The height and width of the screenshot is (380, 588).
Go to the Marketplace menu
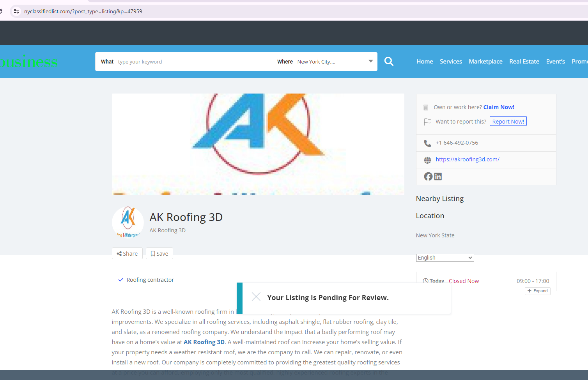click(485, 62)
